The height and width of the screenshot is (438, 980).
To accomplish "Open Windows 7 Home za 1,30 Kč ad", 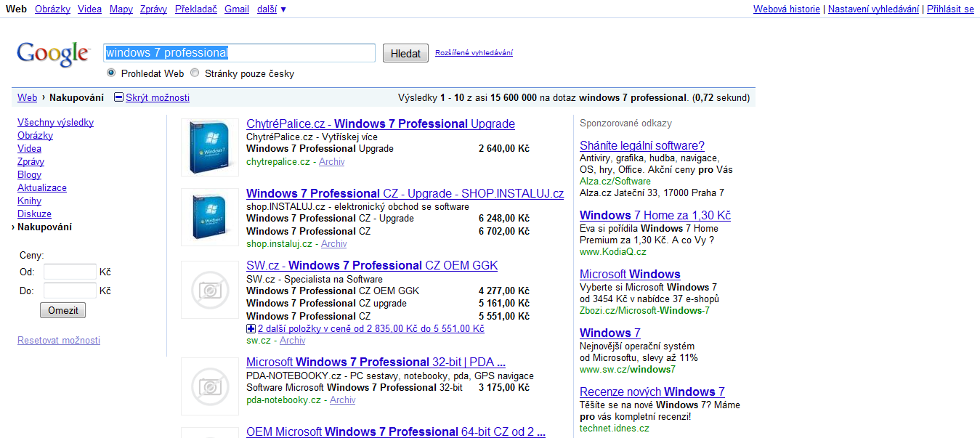I will click(655, 216).
